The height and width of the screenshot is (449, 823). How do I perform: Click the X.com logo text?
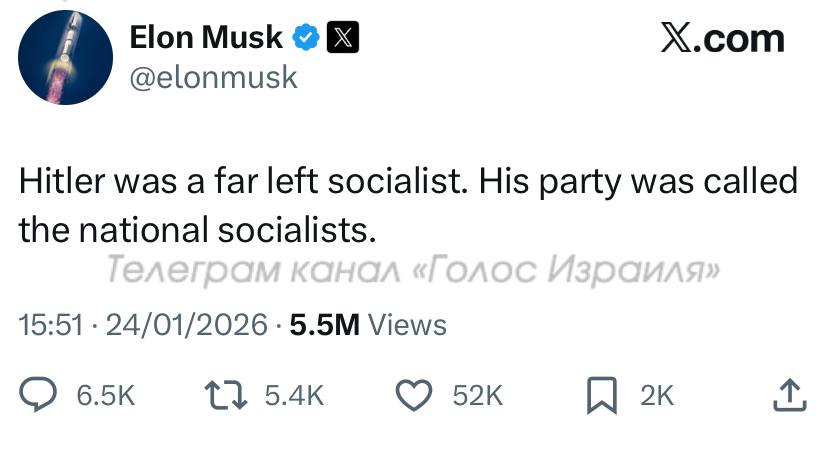(722, 38)
